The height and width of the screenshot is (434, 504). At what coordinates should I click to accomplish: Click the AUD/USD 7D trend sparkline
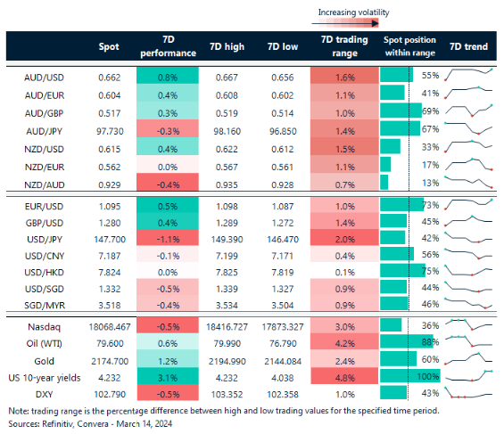(468, 75)
